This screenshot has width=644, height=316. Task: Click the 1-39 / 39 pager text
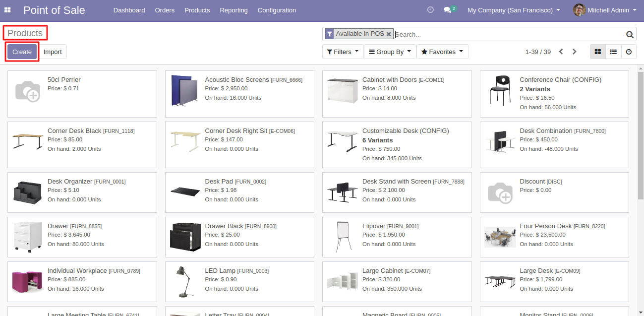538,52
